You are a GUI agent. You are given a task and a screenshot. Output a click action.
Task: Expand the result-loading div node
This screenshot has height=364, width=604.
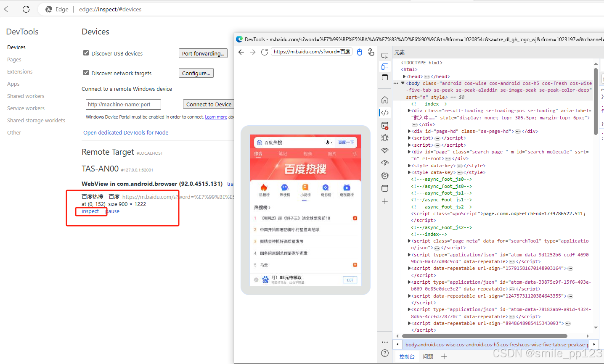pos(409,111)
